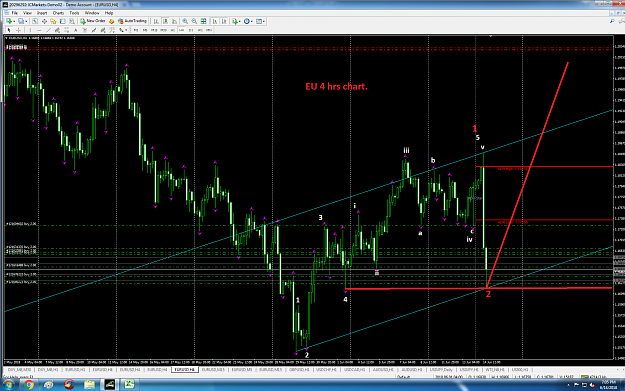
Task: Open the Windows Start menu
Action: point(8,385)
